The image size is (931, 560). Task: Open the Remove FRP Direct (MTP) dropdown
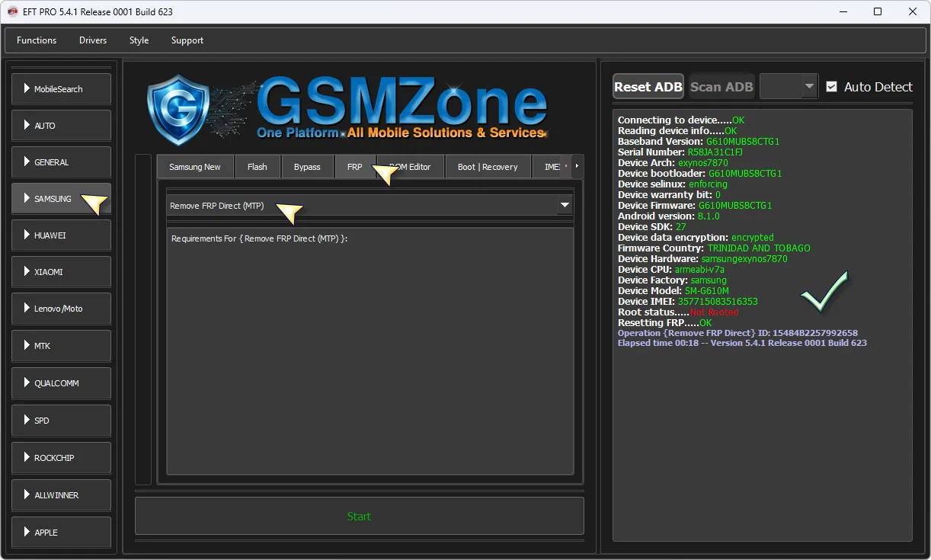coord(565,206)
